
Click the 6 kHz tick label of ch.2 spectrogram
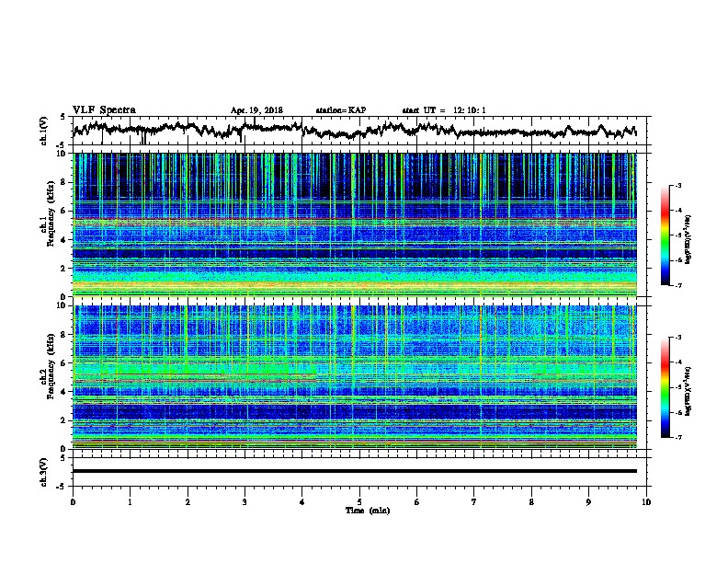64,362
